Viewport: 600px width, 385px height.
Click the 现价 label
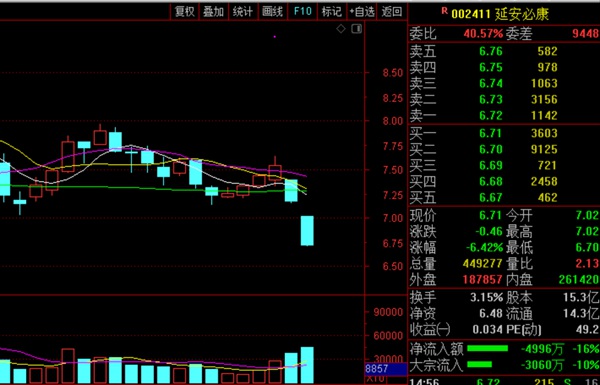pyautogui.click(x=423, y=215)
